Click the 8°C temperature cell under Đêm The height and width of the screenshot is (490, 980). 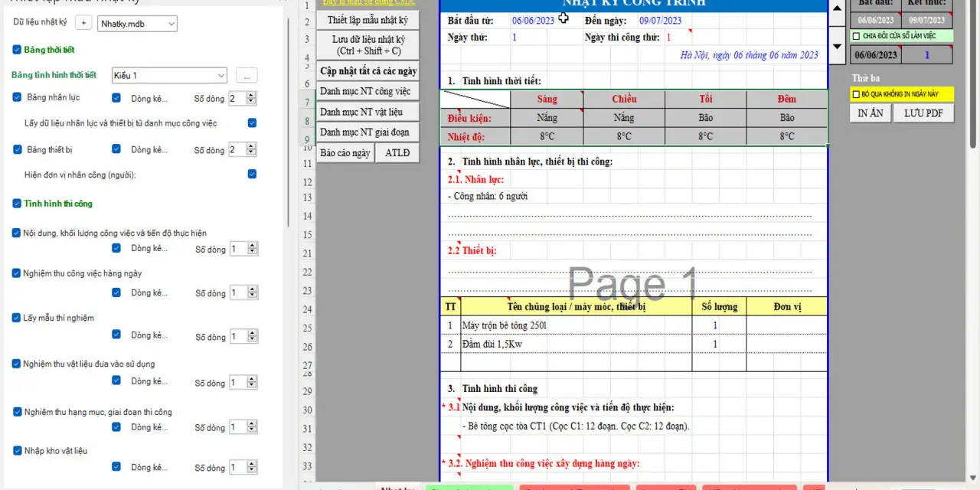[786, 136]
